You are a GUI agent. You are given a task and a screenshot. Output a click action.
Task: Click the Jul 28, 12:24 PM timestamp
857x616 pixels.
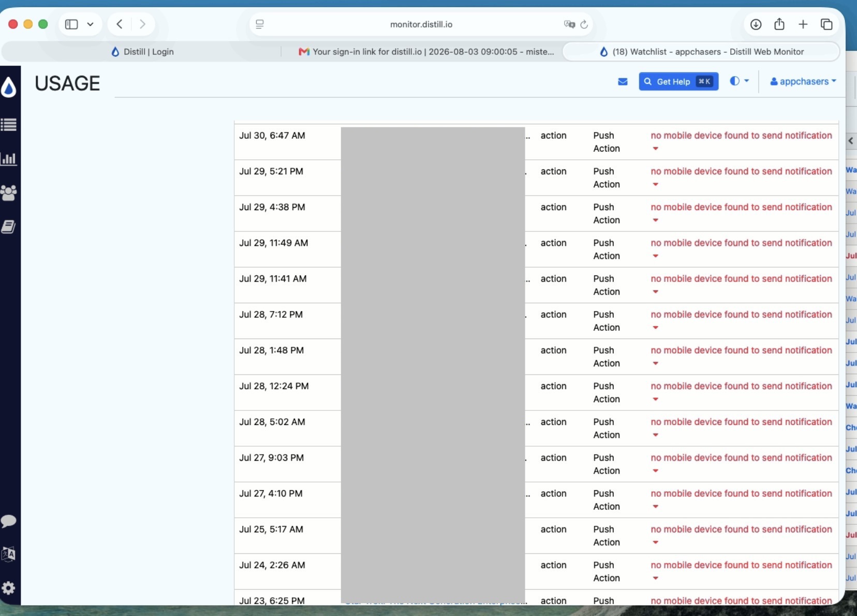coord(274,386)
